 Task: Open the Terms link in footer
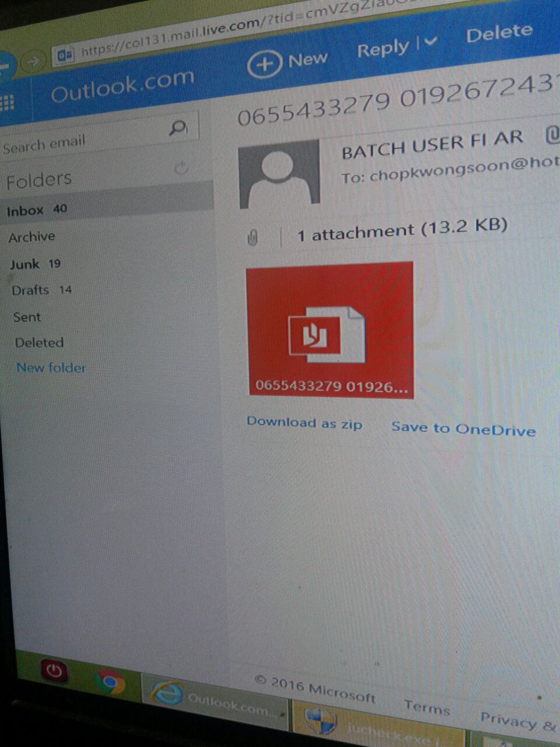pyautogui.click(x=428, y=707)
